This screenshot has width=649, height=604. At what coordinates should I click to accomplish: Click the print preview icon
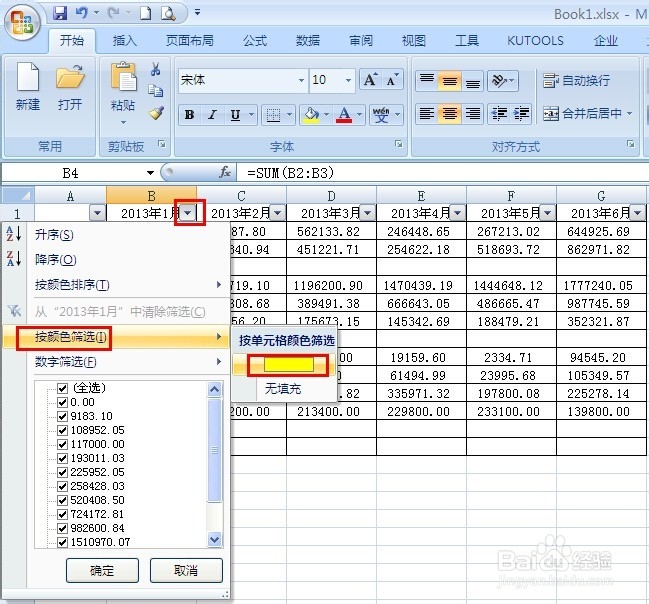(168, 13)
